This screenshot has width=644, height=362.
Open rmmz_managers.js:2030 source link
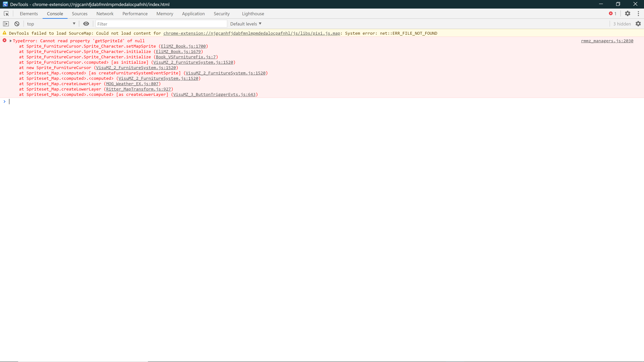(607, 41)
